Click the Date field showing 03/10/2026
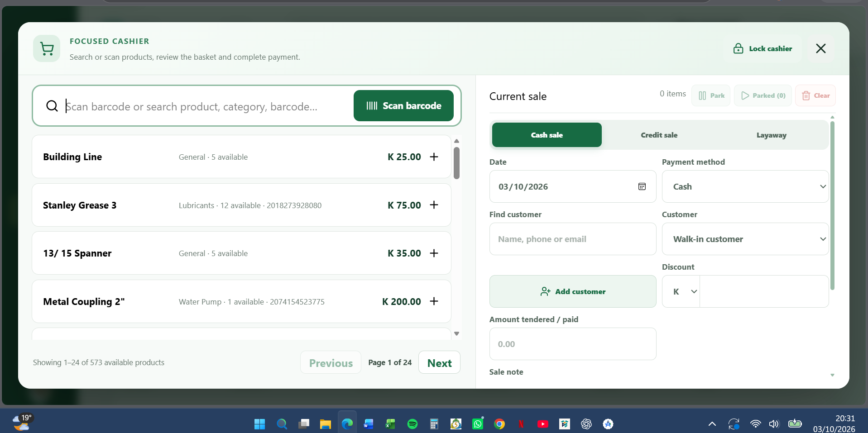Viewport: 868px width, 433px height. (x=573, y=186)
